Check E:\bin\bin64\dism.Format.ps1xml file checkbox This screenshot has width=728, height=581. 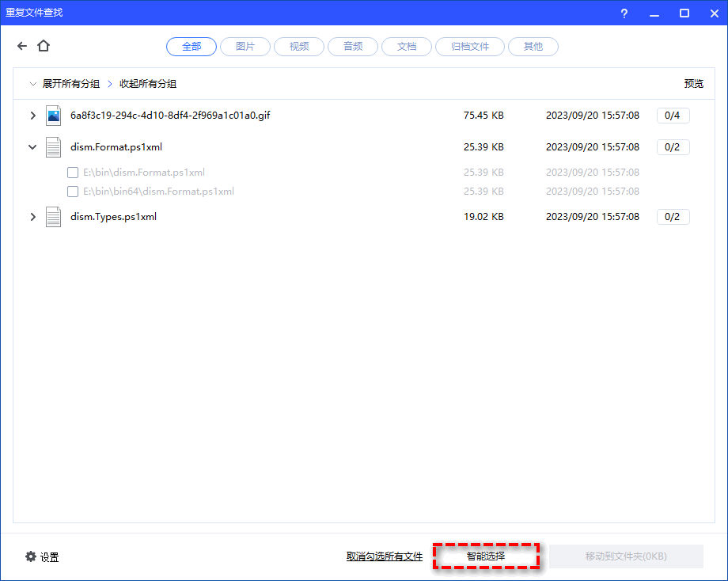click(73, 192)
